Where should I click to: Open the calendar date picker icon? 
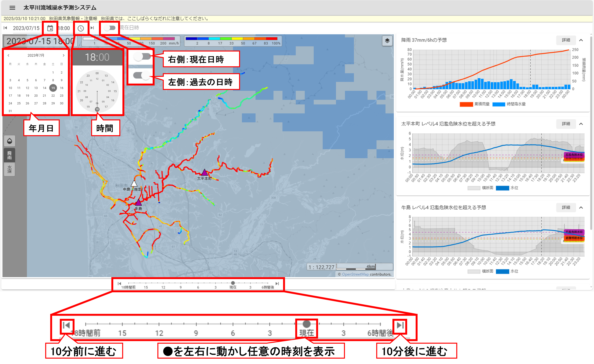50,28
